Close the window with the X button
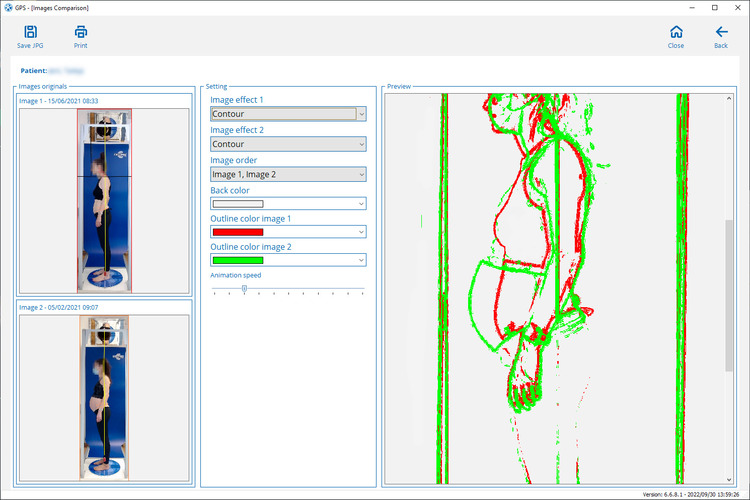Screen dimensions: 750x500 click(738, 8)
